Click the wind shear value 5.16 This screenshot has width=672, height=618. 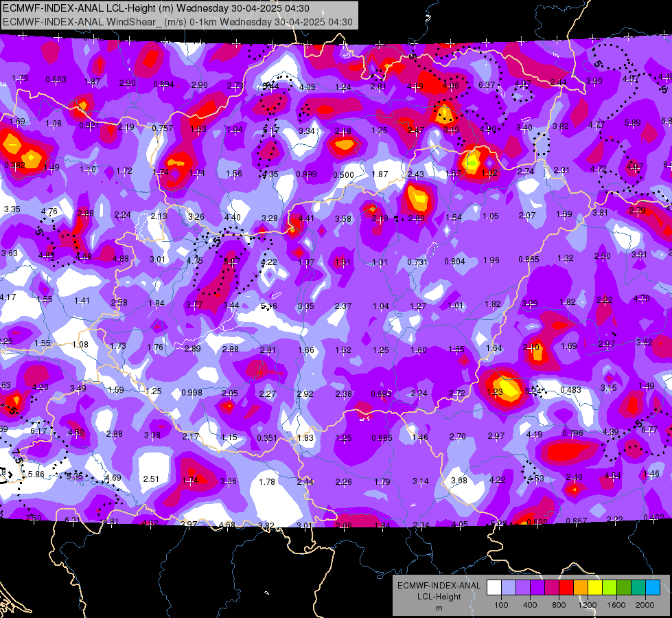268,306
